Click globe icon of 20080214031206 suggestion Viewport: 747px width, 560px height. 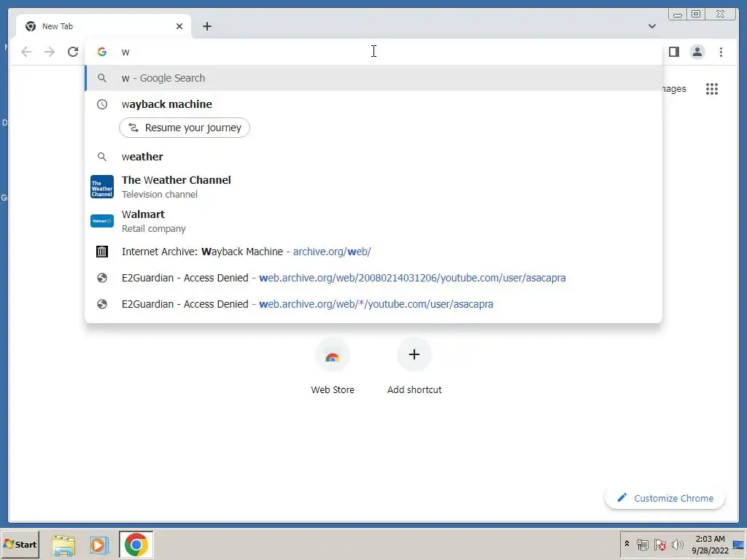(x=102, y=278)
